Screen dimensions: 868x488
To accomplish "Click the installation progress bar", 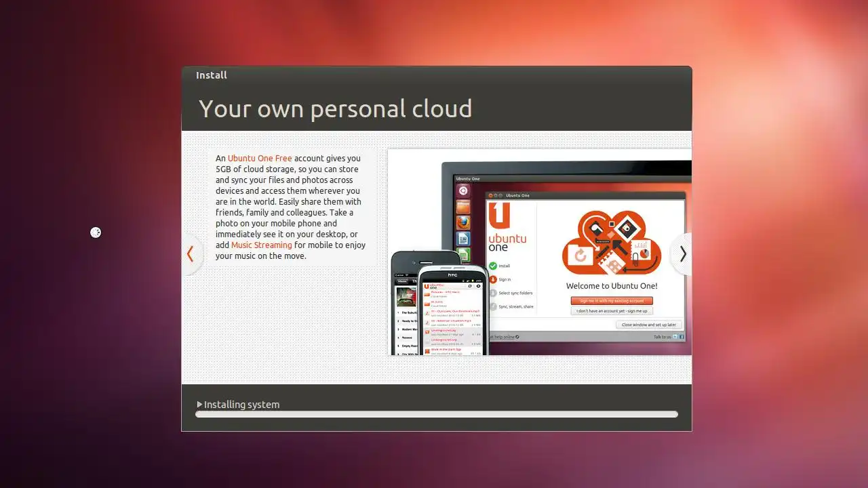I will coord(437,414).
